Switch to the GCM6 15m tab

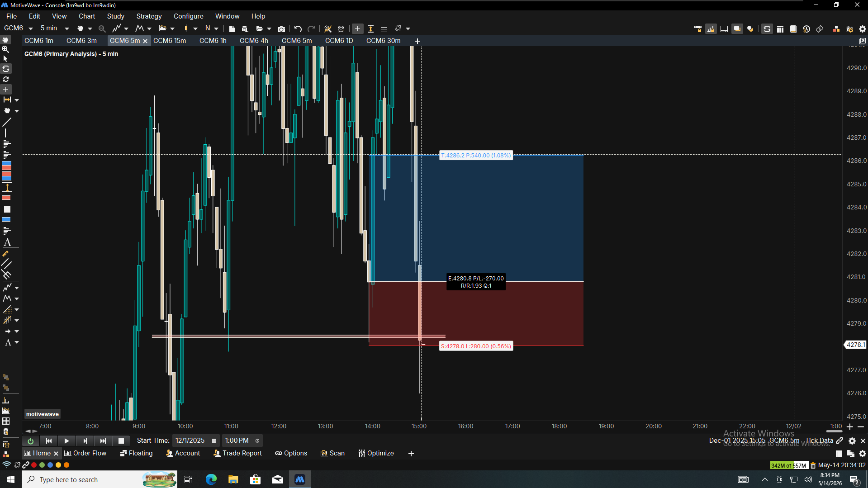(x=170, y=41)
